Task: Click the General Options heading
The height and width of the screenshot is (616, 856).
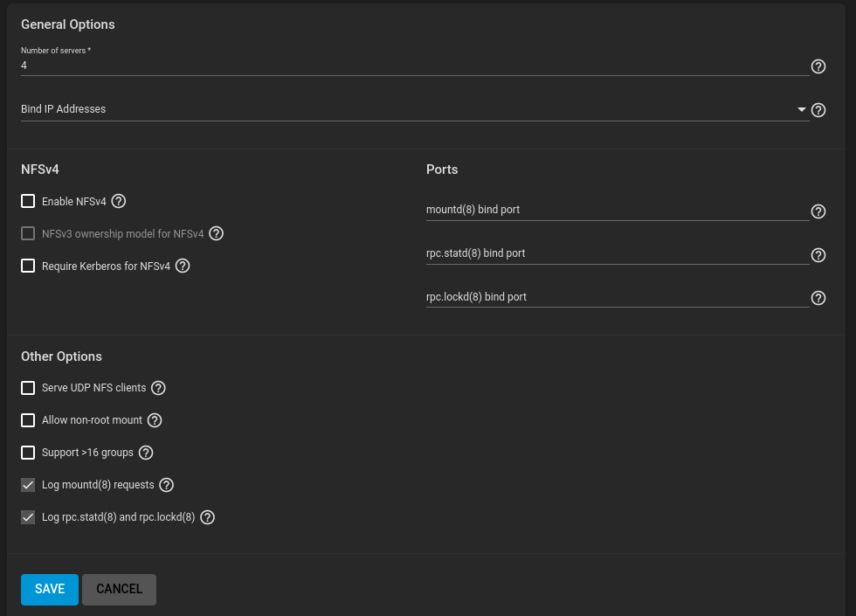Action: (x=68, y=24)
